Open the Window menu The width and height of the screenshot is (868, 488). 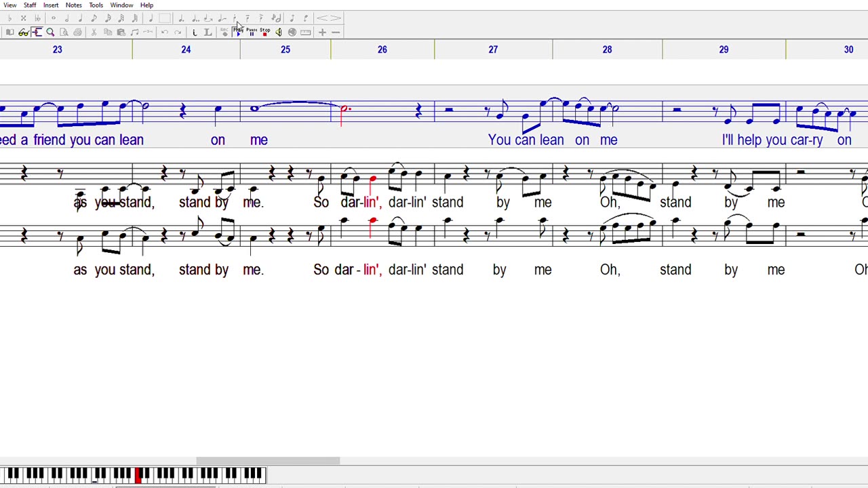point(121,5)
